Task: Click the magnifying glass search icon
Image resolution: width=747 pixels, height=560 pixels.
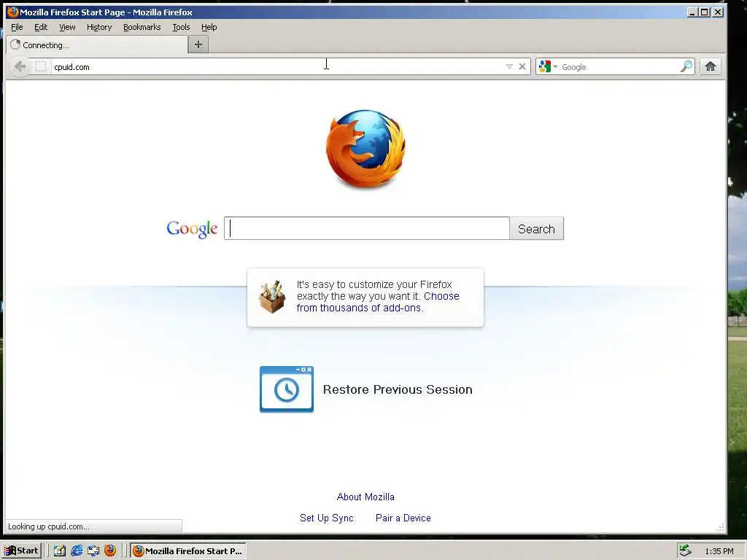Action: coord(686,66)
